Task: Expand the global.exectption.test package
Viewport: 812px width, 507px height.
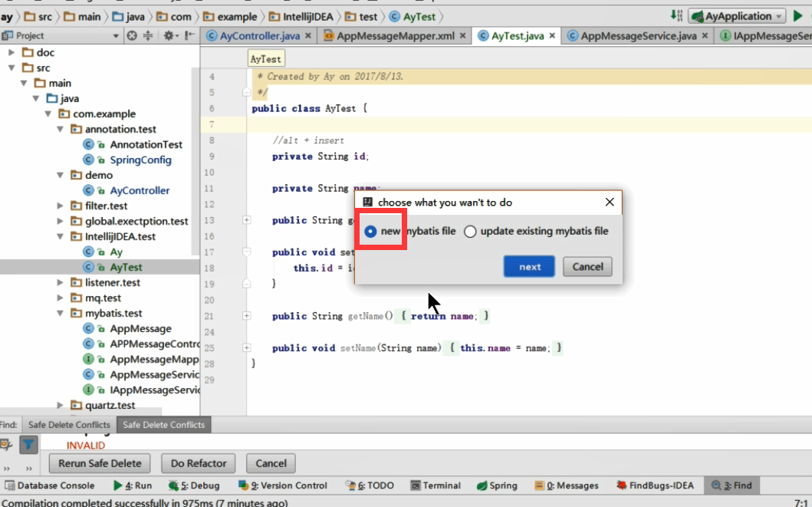Action: click(x=60, y=221)
